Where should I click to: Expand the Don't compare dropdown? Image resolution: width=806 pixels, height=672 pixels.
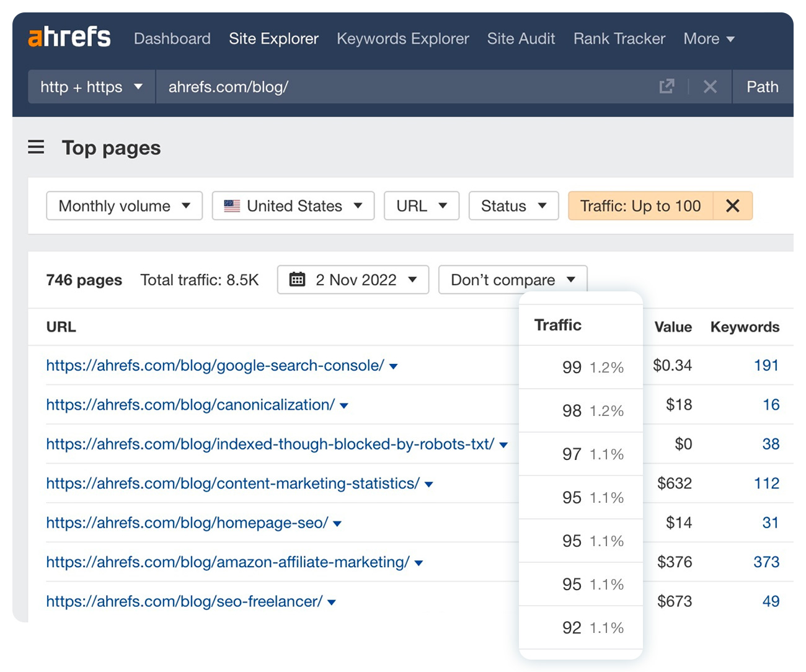(512, 280)
